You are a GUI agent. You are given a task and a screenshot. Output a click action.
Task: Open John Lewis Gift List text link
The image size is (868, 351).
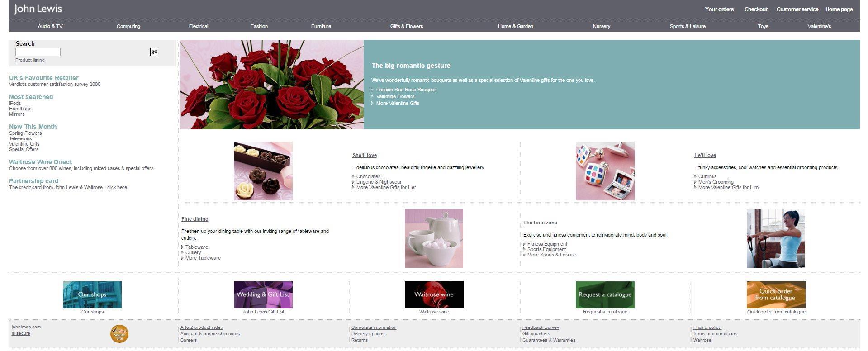[x=263, y=312]
